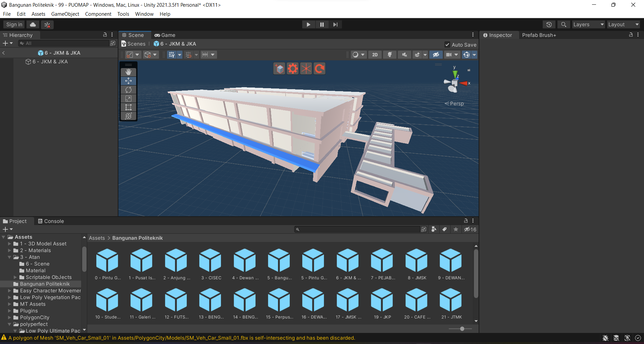Toggle 2D view mode
The height and width of the screenshot is (344, 644).
point(375,55)
